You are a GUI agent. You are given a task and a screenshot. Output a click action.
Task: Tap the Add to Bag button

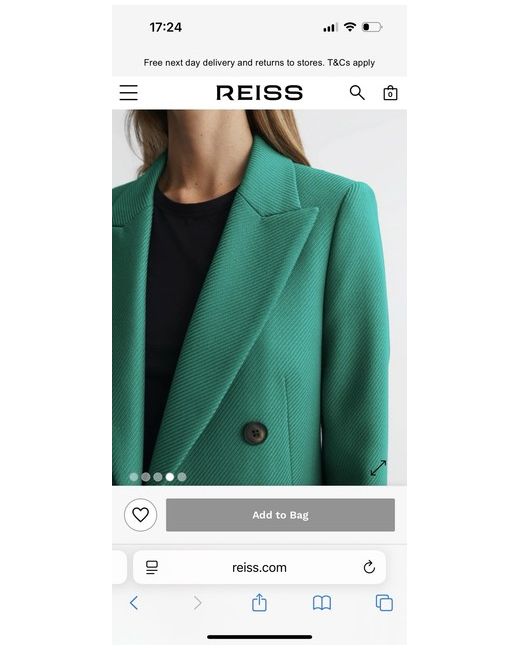[280, 515]
